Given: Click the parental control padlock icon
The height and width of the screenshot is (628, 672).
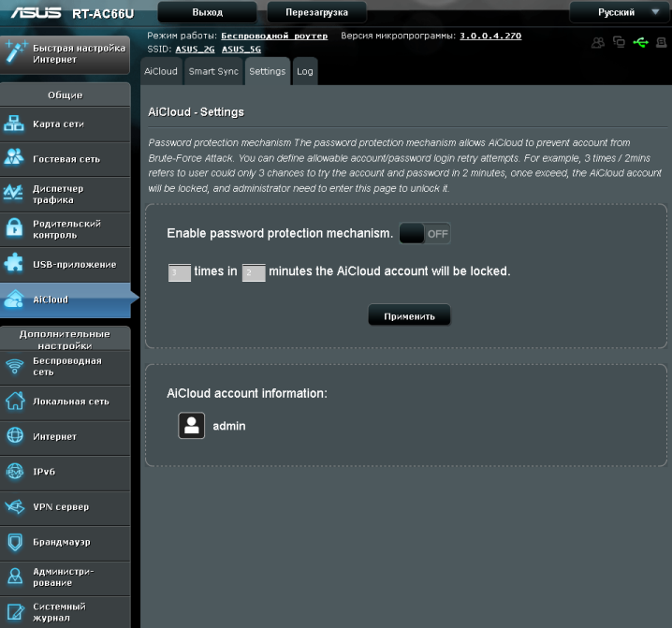Looking at the screenshot, I should (14, 227).
